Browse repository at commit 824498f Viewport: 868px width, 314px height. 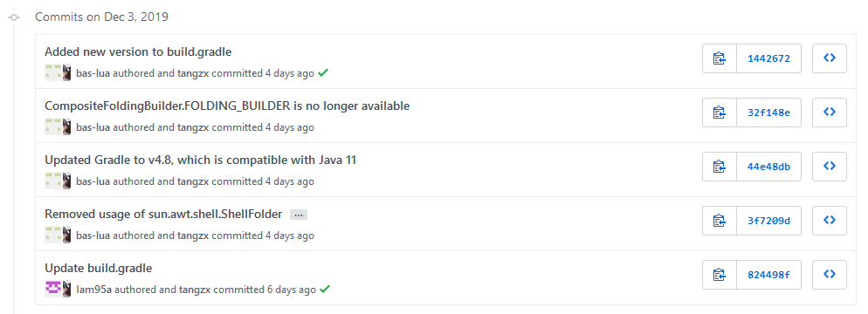[830, 275]
